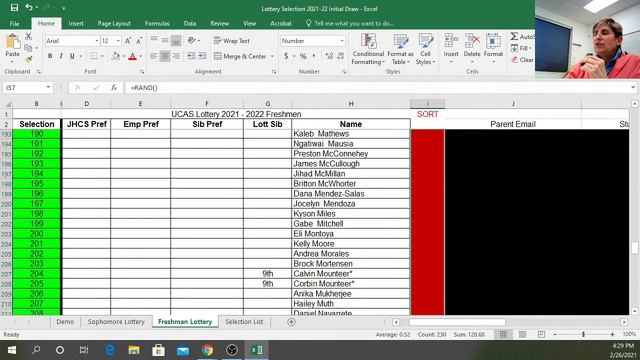This screenshot has width=640, height=360.
Task: Open the Demo sheet tab
Action: pyautogui.click(x=65, y=322)
